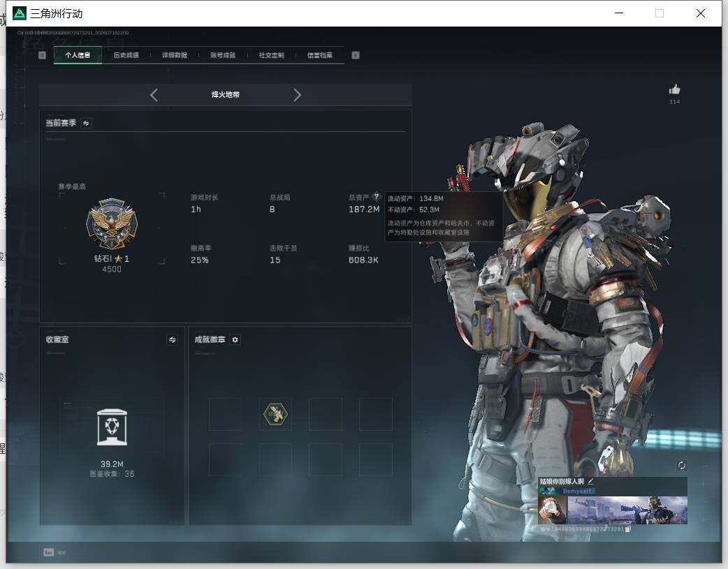This screenshot has height=569, width=728.
Task: Like the profile with the thumbs-up icon
Action: click(675, 89)
